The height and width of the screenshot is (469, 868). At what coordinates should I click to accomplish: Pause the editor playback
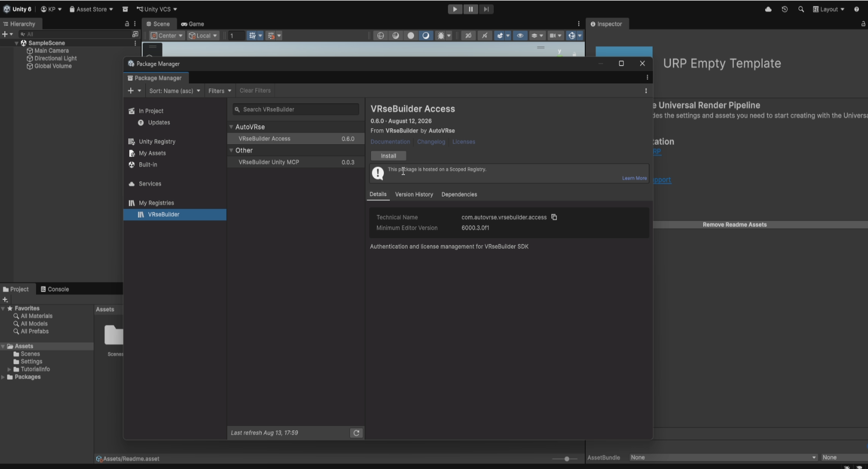(x=471, y=9)
